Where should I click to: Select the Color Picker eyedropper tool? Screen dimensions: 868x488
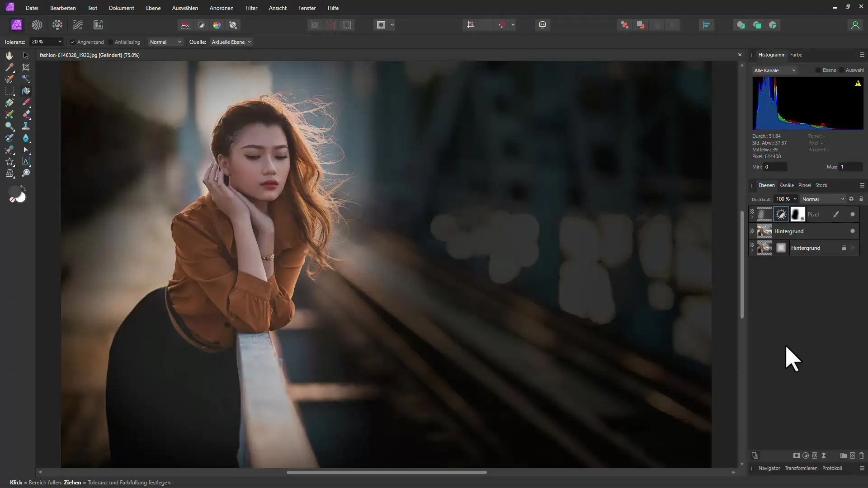click(x=9, y=67)
